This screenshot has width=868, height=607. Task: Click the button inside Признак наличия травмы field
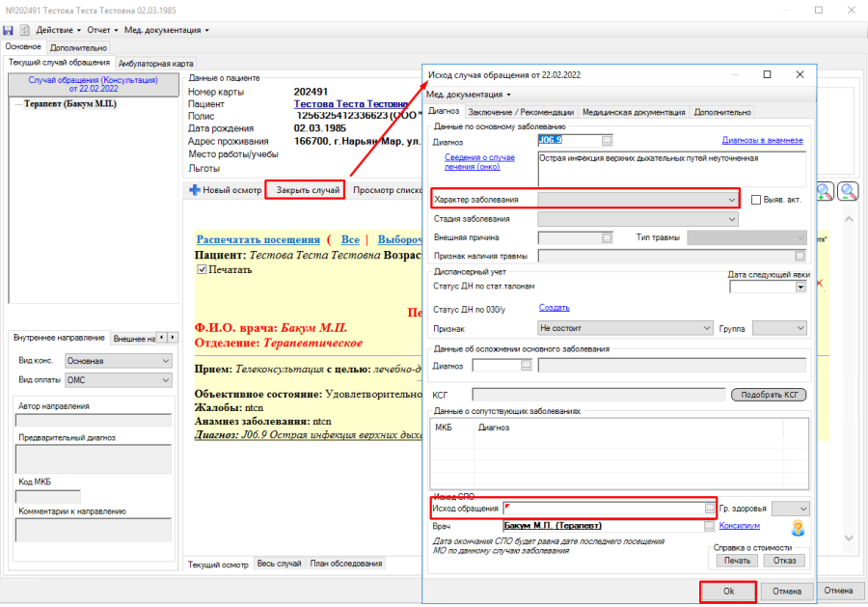point(800,256)
